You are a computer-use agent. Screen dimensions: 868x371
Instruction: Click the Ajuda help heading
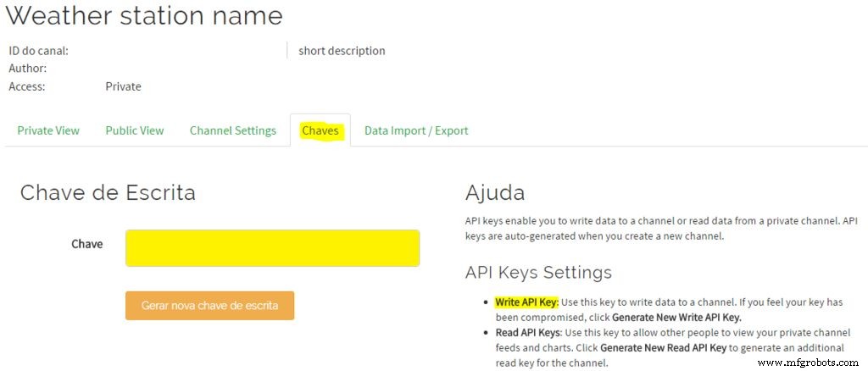click(x=495, y=192)
